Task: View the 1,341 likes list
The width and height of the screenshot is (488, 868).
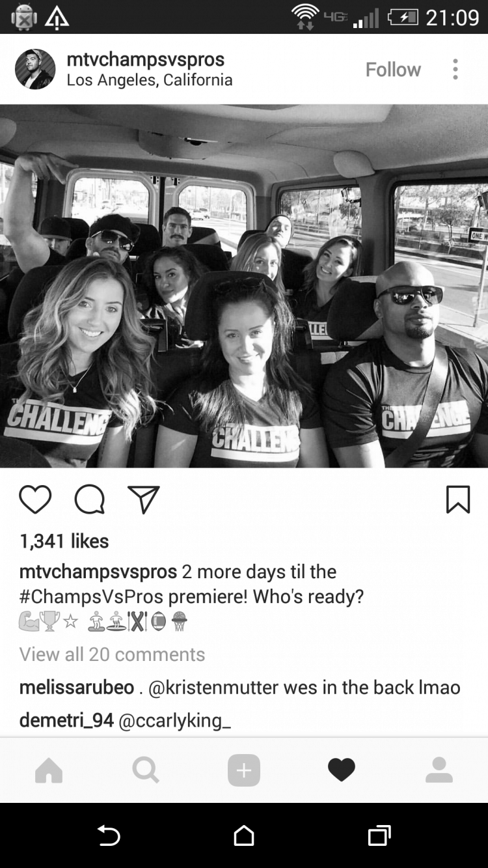Action: 64,541
